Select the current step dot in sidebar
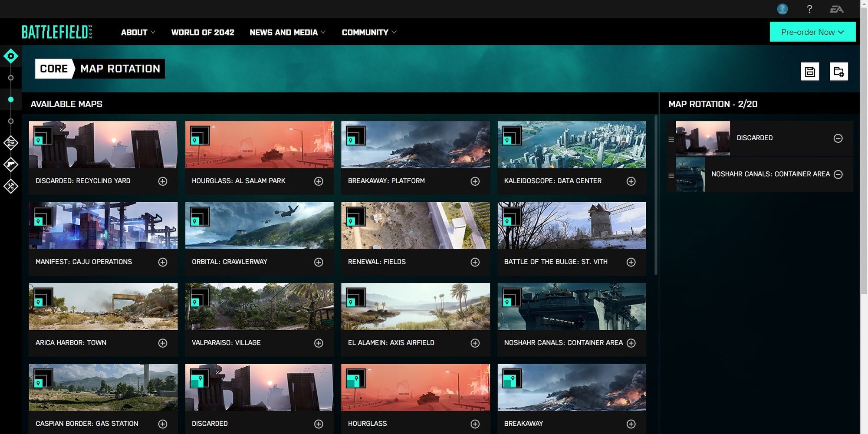The height and width of the screenshot is (434, 868). (11, 100)
